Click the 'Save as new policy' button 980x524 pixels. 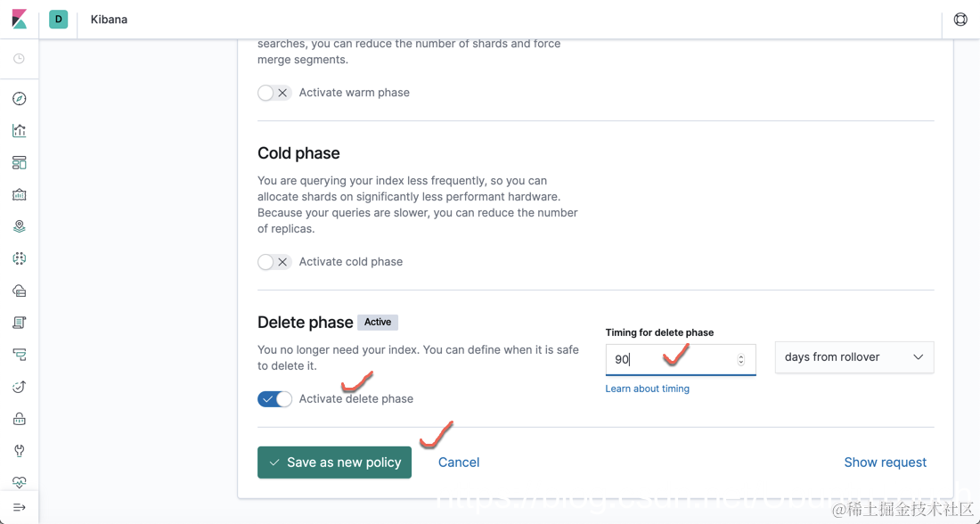coord(334,463)
